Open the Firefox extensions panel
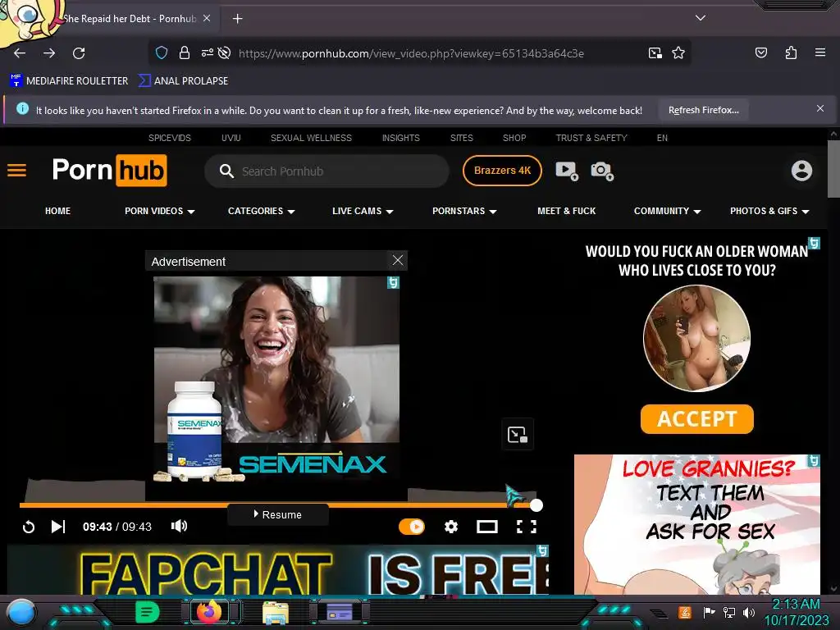This screenshot has height=630, width=840. 791,52
